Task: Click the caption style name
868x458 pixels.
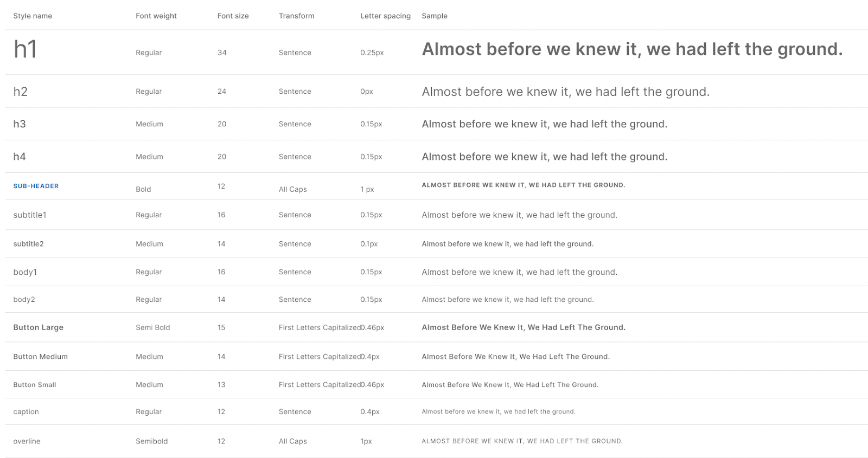Action: point(26,412)
